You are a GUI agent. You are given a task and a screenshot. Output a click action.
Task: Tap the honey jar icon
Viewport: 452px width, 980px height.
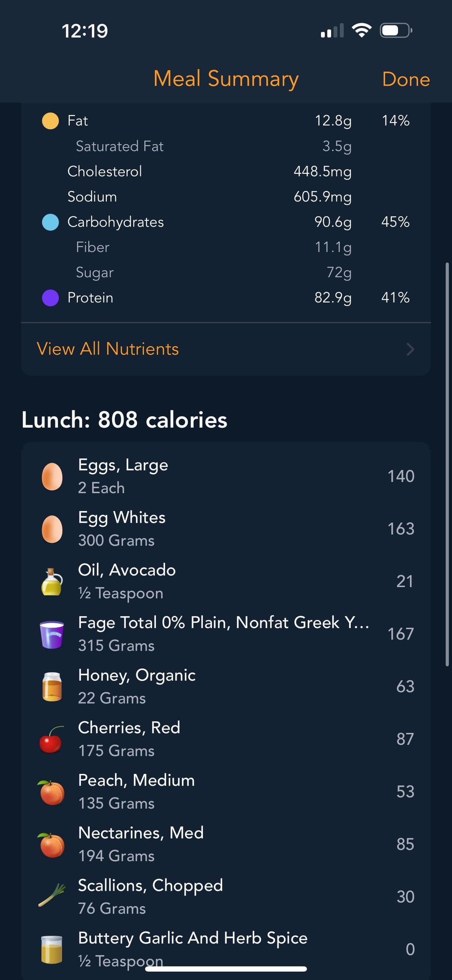click(x=52, y=687)
